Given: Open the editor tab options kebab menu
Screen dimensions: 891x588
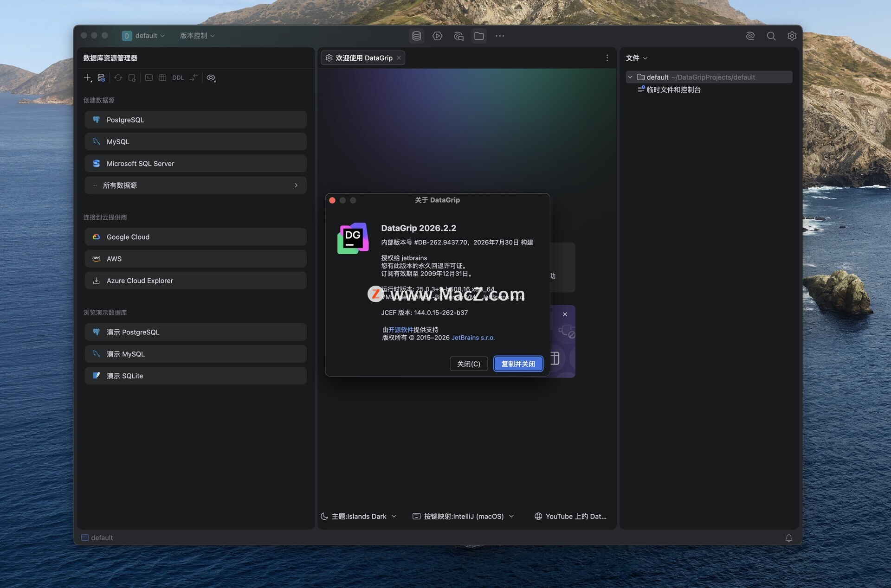Looking at the screenshot, I should coord(607,58).
